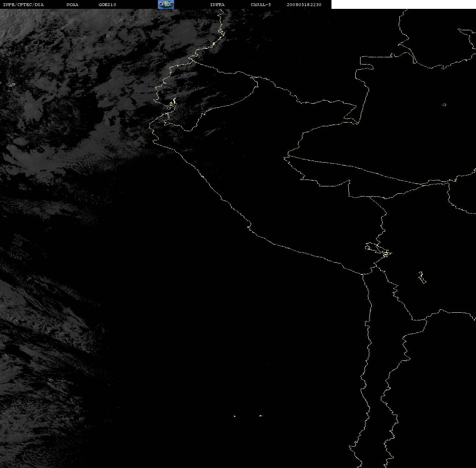Click the left small Pacific island dot
Screen dimensions: 476x468
[x=235, y=416]
